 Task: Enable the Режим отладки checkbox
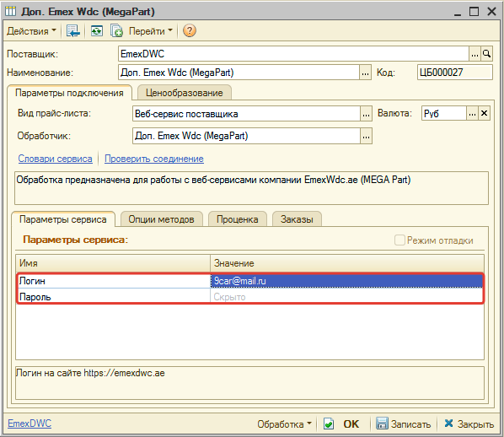coord(399,240)
